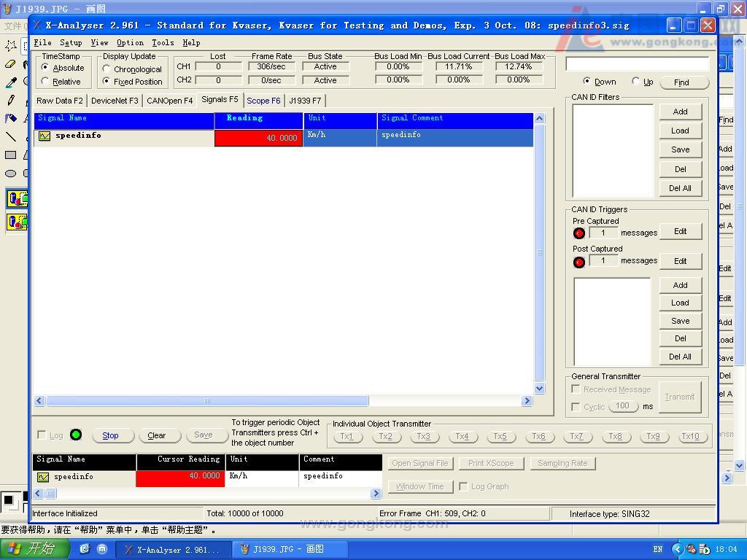Select the Relative timestamp radio button
Screen dimensions: 747x560
45,82
